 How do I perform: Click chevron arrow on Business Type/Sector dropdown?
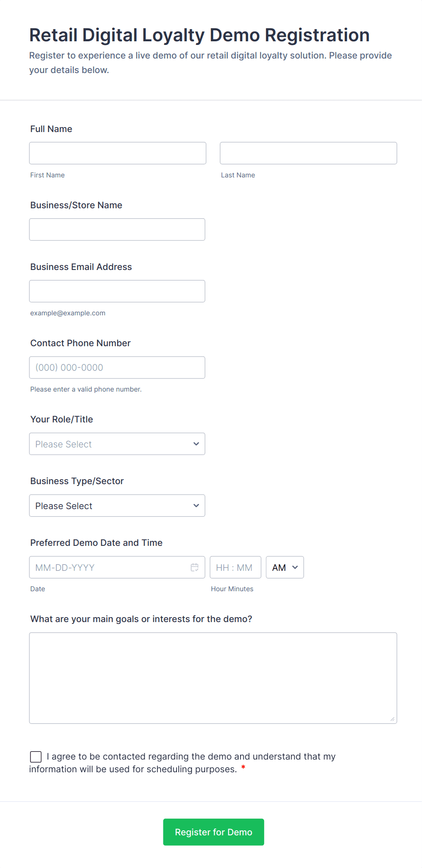pyautogui.click(x=196, y=505)
